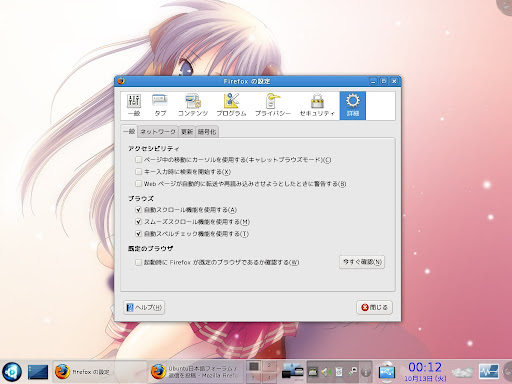
Task: Open the タブ (Tabs) settings panel
Action: (160, 105)
